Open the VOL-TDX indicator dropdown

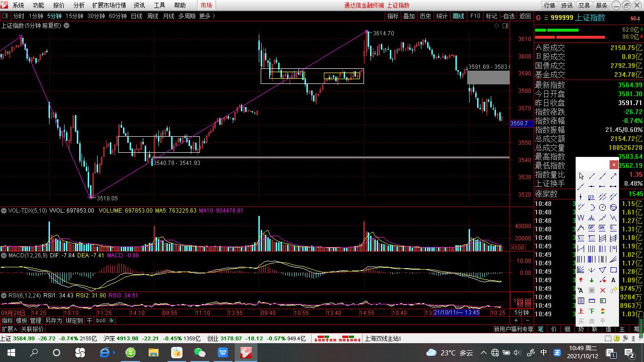click(4, 211)
